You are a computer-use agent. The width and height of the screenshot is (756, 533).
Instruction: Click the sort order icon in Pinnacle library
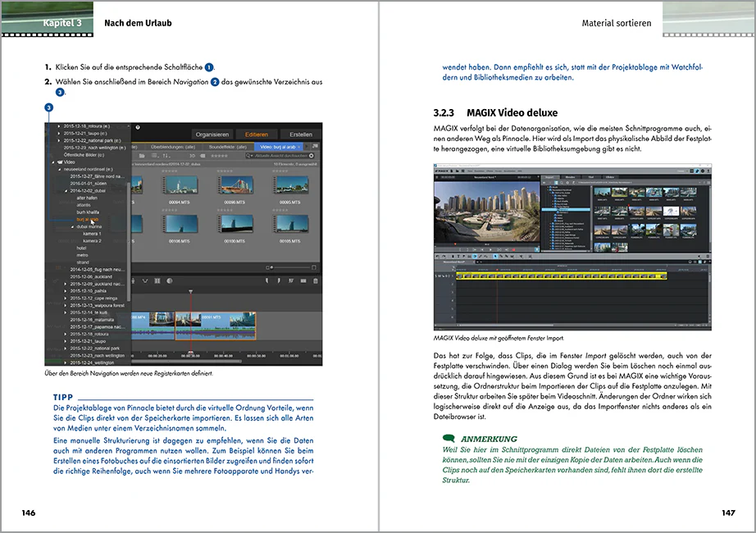point(166,156)
